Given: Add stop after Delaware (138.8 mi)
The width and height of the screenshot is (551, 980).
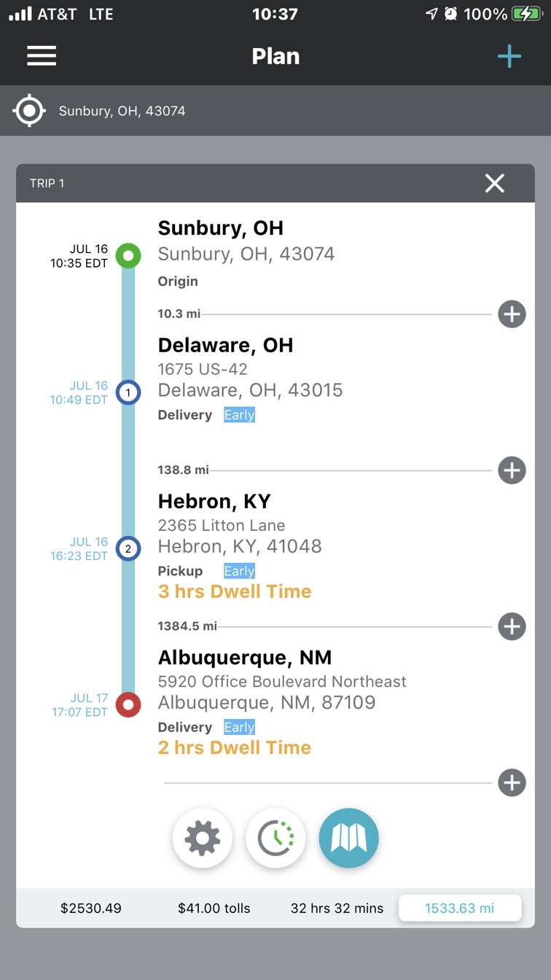Looking at the screenshot, I should click(x=512, y=470).
